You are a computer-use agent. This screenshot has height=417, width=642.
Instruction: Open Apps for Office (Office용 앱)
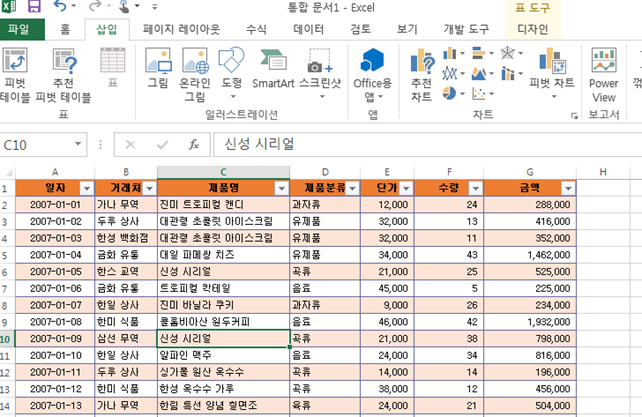pyautogui.click(x=373, y=75)
